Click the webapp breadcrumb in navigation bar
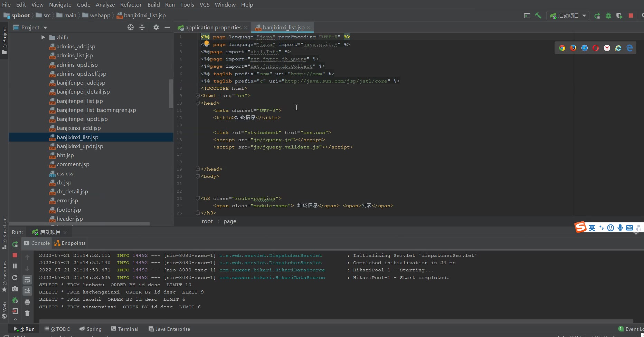644x337 pixels. [96, 15]
